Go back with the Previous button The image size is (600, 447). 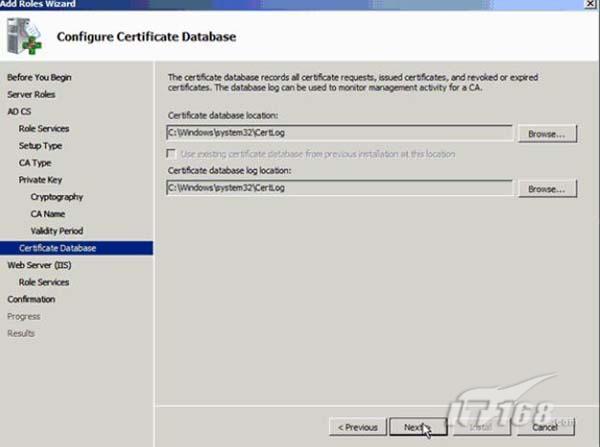coord(357,427)
